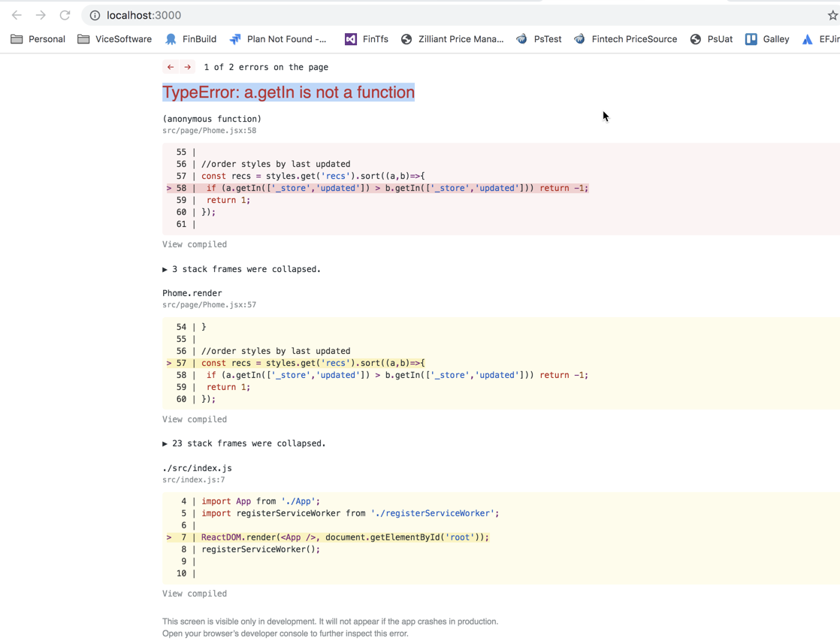This screenshot has height=644, width=840.
Task: Open the EFJir bookmark
Action: pyautogui.click(x=820, y=39)
